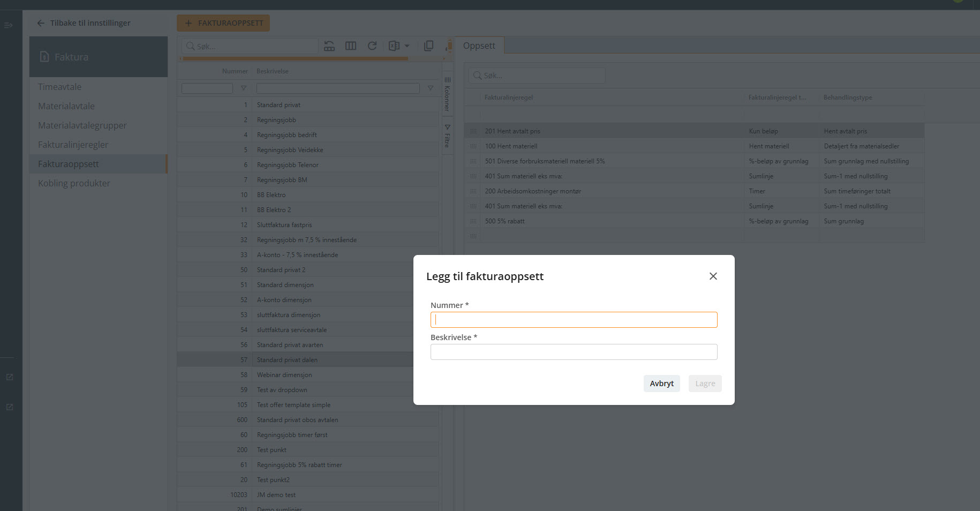
Task: Toggle the Beskrivelse column filter funnel
Action: 431,88
